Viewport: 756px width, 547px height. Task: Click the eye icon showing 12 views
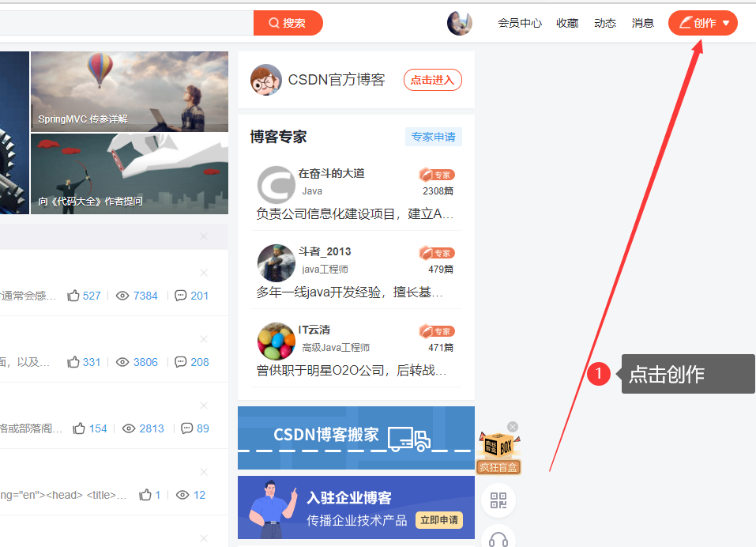pos(182,495)
